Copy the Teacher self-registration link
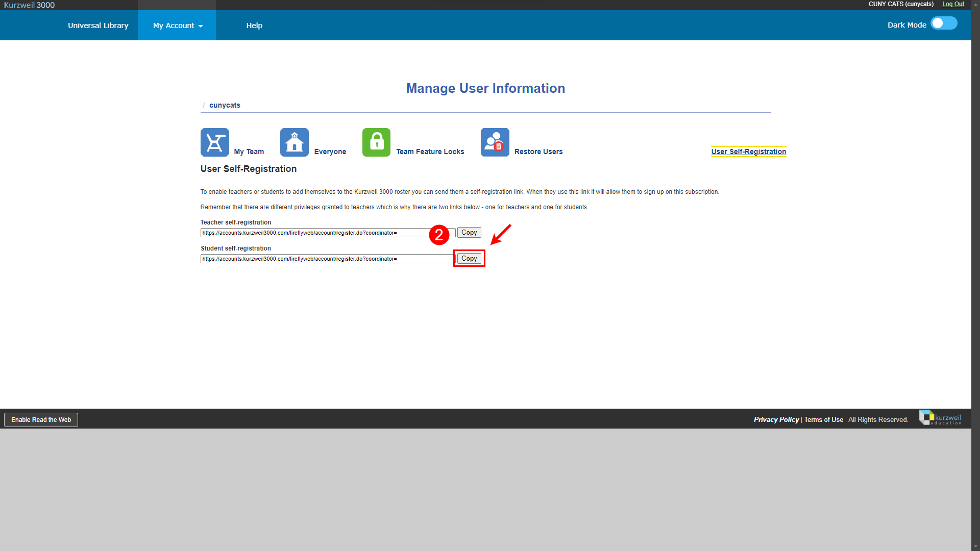The width and height of the screenshot is (980, 551). 469,233
